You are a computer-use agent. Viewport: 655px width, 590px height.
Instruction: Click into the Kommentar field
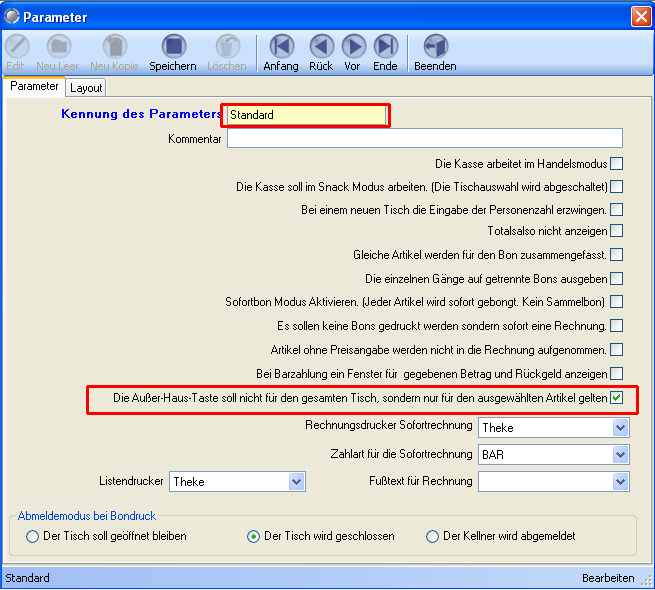[425, 138]
